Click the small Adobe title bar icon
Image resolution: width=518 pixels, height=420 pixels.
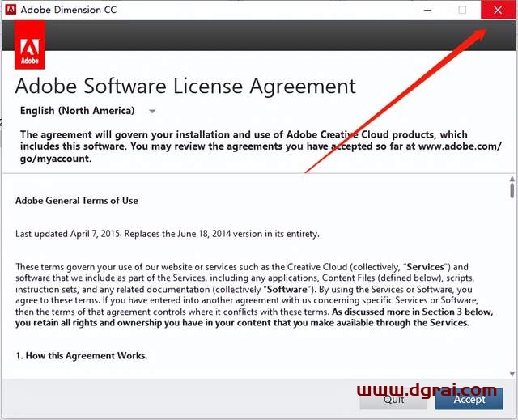11,9
